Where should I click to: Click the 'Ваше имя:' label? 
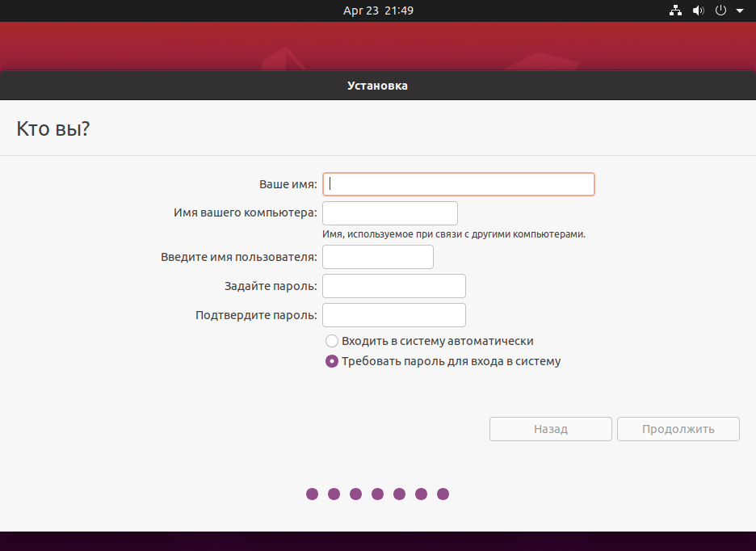tap(288, 184)
